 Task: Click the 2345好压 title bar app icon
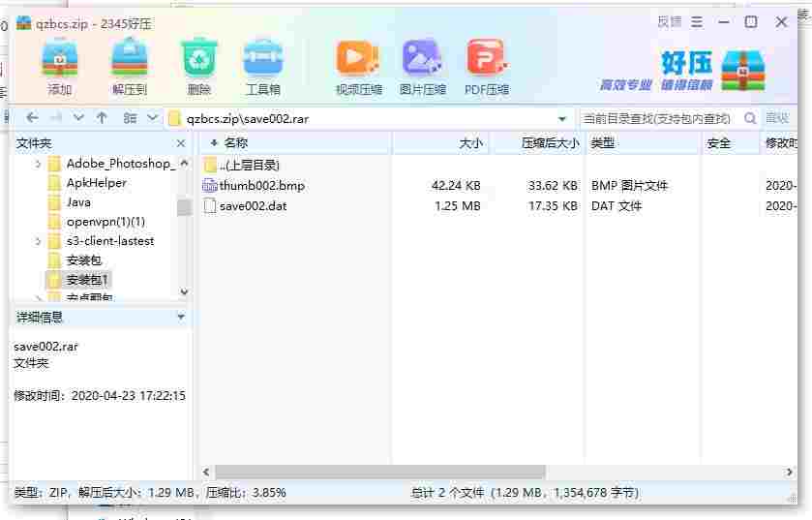pyautogui.click(x=24, y=23)
